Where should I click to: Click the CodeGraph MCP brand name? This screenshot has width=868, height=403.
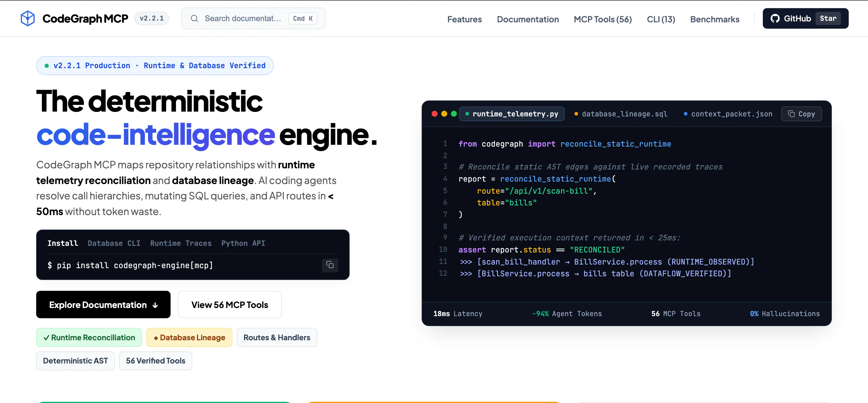pos(85,18)
